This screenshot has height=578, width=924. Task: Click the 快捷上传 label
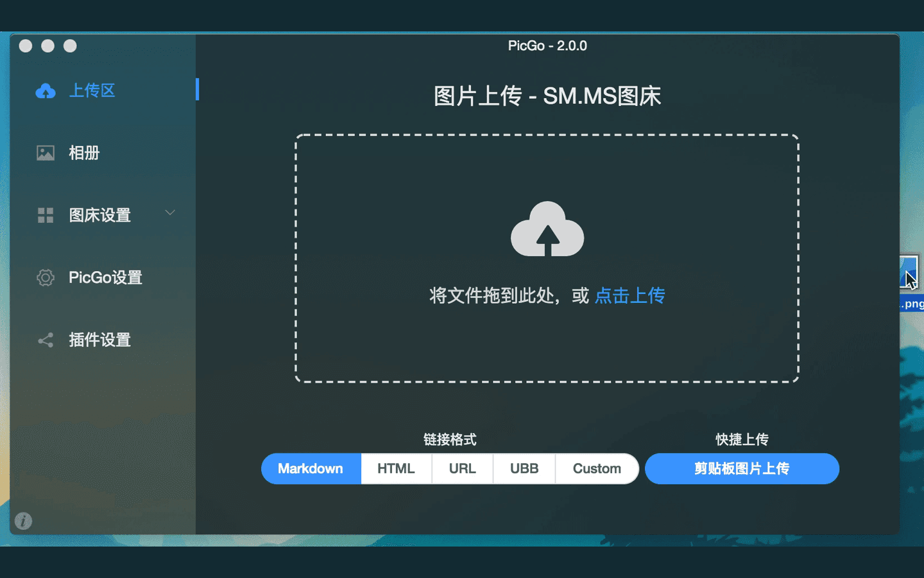[742, 440]
